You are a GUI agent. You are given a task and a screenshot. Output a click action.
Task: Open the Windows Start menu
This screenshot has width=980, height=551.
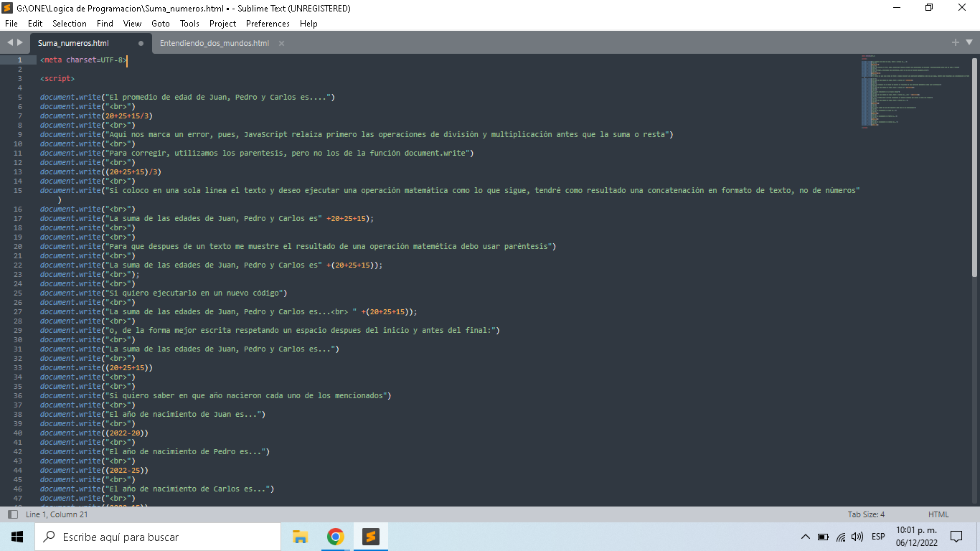(x=17, y=537)
